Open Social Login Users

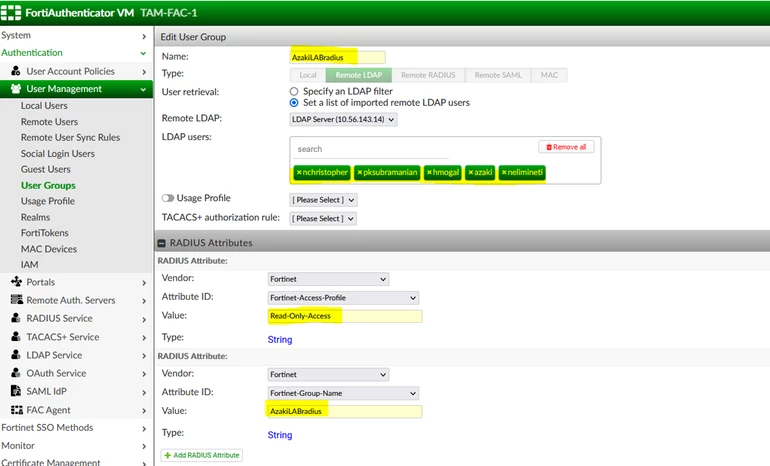[x=57, y=154]
